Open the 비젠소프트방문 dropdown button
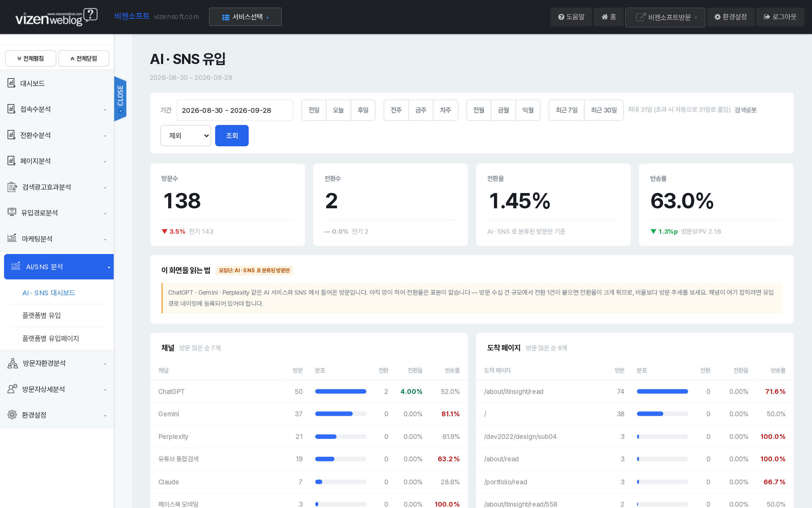Screen dimensions: 812x508 click(x=665, y=17)
